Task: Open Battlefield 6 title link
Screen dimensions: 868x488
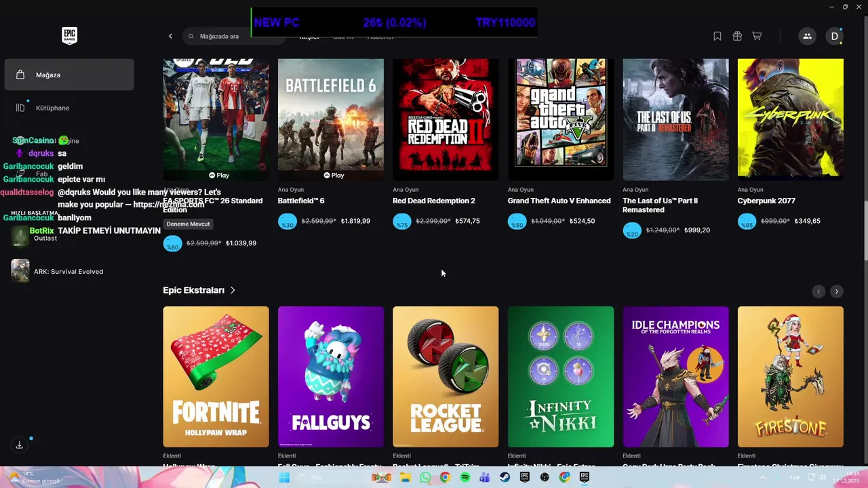Action: [x=301, y=201]
